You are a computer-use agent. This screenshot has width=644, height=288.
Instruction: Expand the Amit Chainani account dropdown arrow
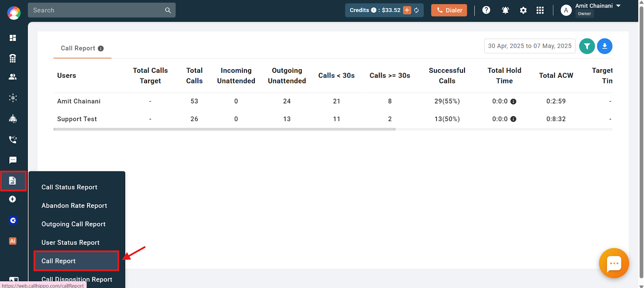(618, 6)
